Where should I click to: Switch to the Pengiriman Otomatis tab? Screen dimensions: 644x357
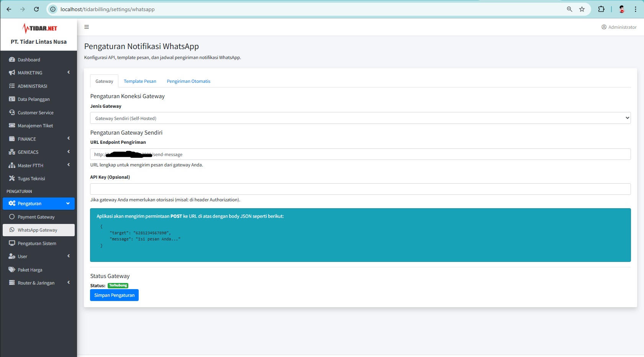coord(188,81)
